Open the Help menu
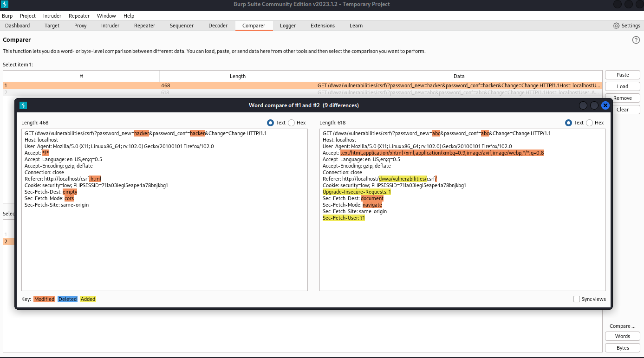 [129, 16]
